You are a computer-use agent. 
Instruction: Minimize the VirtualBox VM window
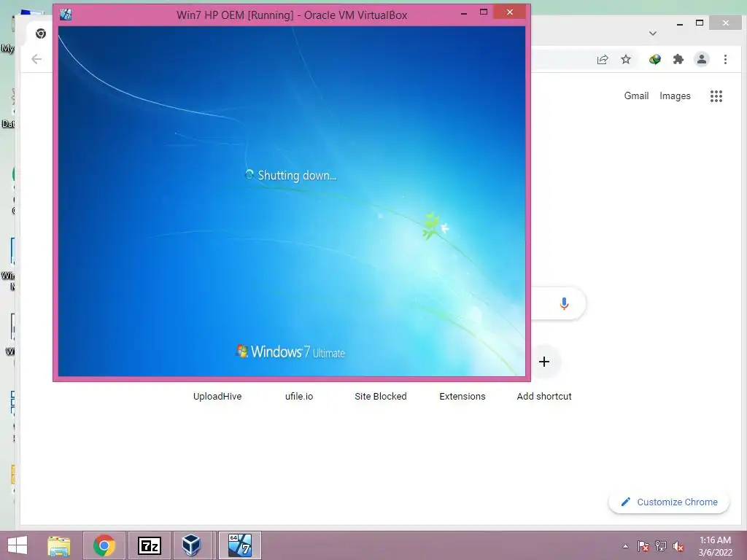click(x=463, y=13)
